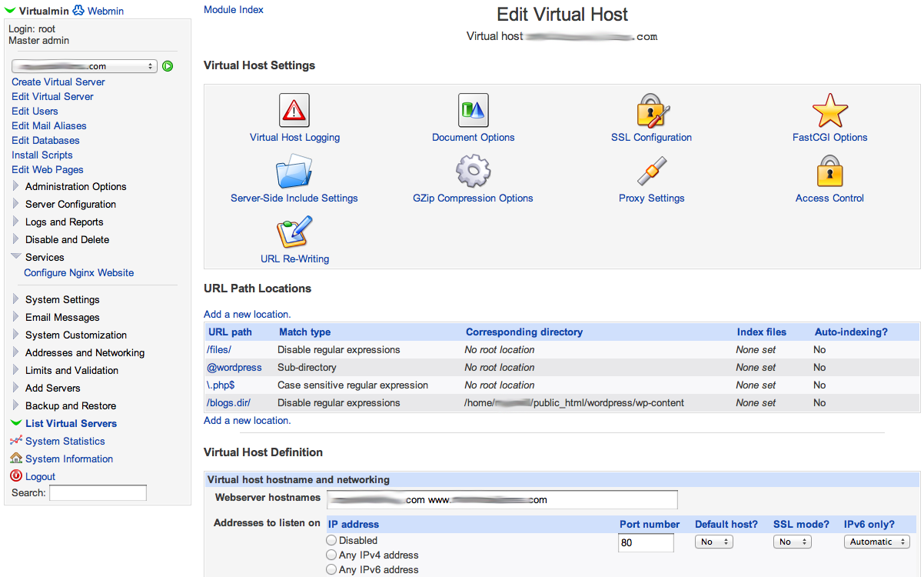Click the Port number input field
The width and height of the screenshot is (924, 577).
pos(646,543)
